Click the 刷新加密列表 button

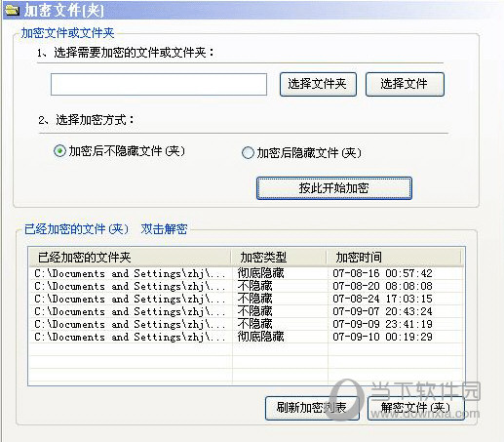pyautogui.click(x=312, y=408)
